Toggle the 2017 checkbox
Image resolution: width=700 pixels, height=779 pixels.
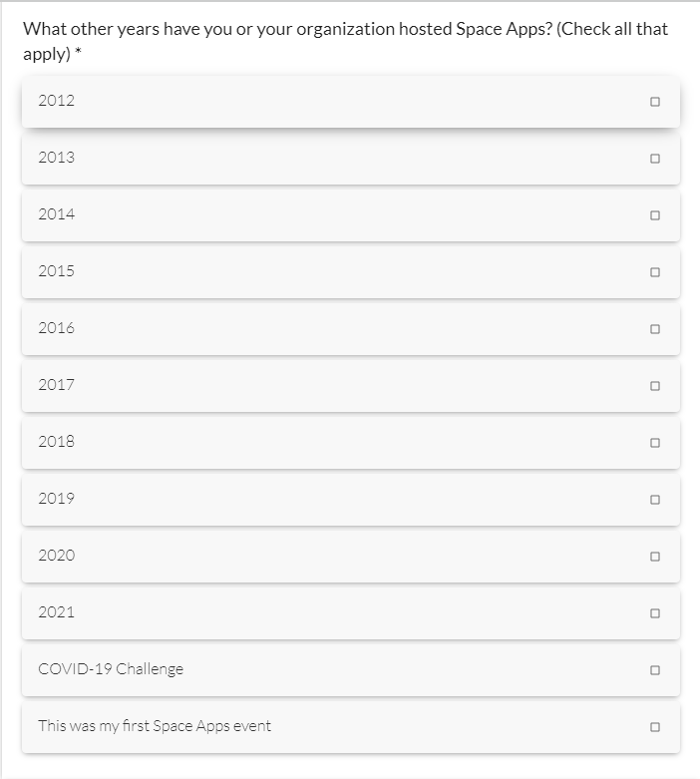(654, 386)
